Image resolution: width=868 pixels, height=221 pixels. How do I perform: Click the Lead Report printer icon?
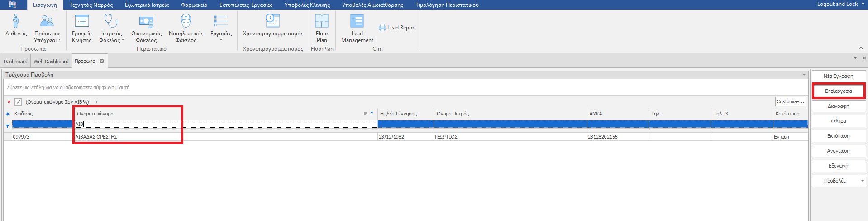(382, 28)
